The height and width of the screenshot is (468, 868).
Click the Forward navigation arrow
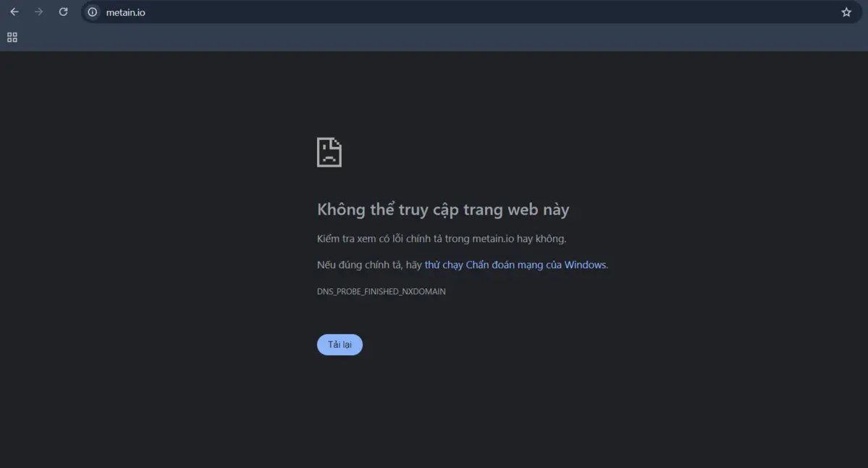39,12
